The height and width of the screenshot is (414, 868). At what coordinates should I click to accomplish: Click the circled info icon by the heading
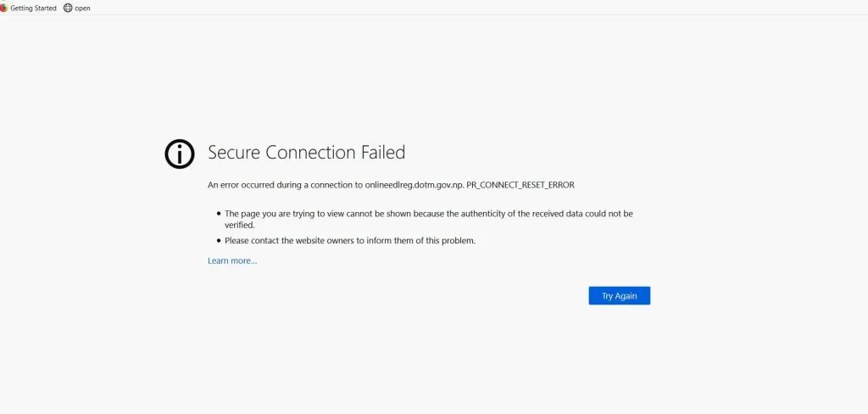tap(180, 154)
